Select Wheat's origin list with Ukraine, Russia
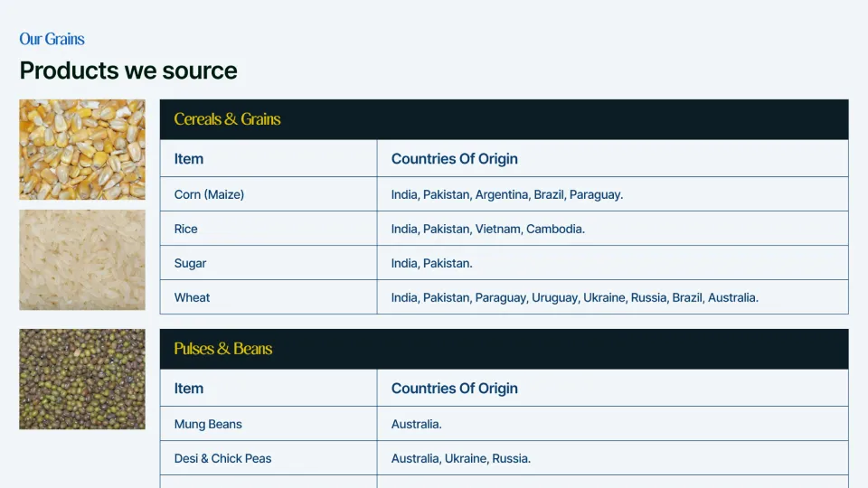The image size is (868, 488). pyautogui.click(x=575, y=297)
